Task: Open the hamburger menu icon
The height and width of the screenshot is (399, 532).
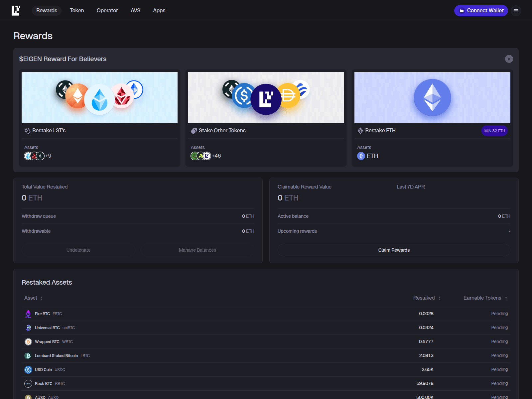Action: click(516, 11)
